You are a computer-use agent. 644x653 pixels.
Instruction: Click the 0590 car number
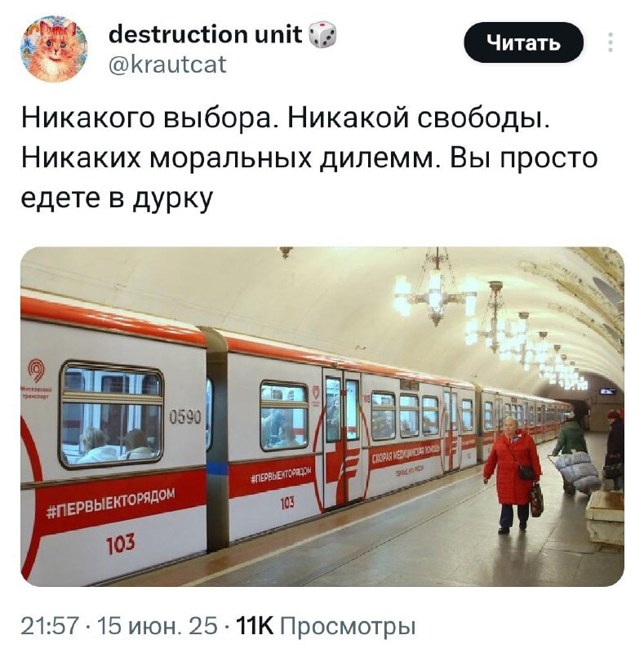coord(185,416)
